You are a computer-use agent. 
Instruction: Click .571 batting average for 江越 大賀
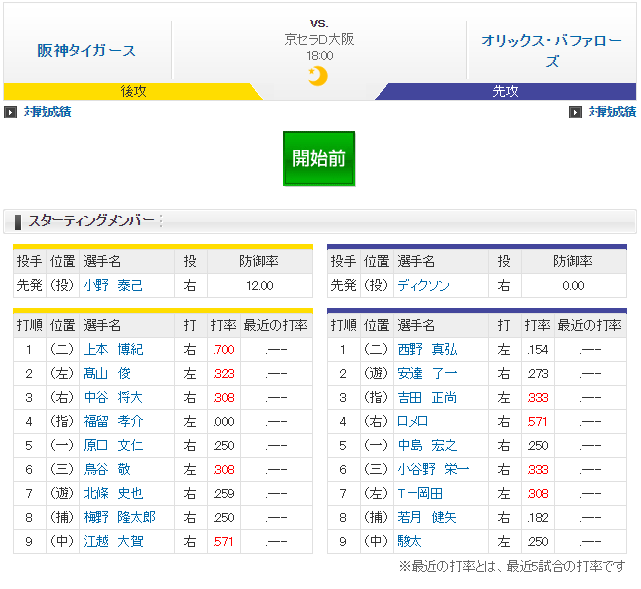pyautogui.click(x=224, y=542)
